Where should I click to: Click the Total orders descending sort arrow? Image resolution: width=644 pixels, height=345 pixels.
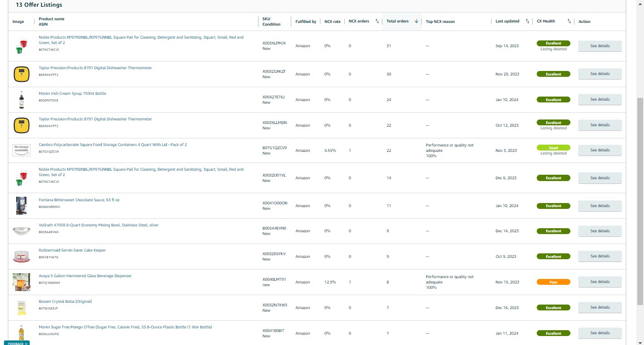click(x=416, y=21)
